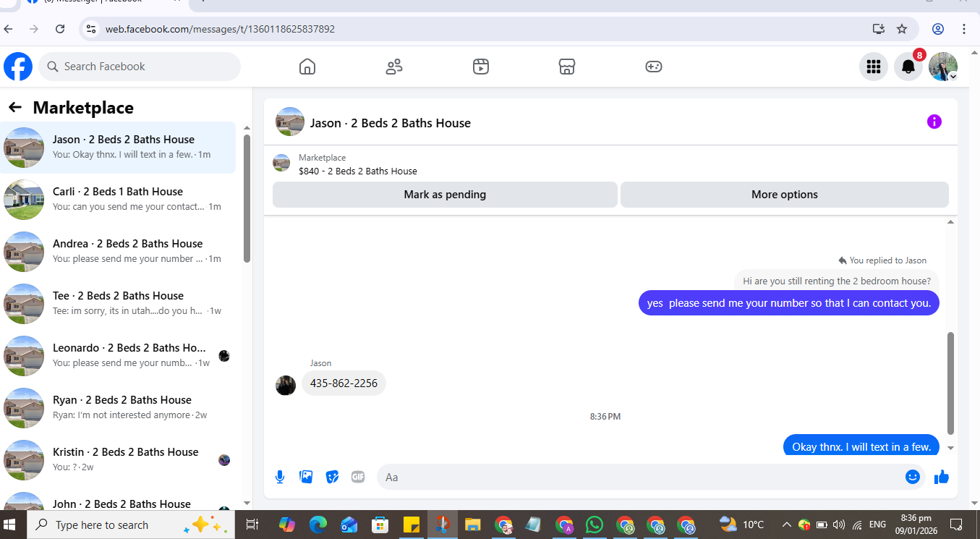Open the Video (Watch) icon
980x539 pixels.
tap(481, 67)
